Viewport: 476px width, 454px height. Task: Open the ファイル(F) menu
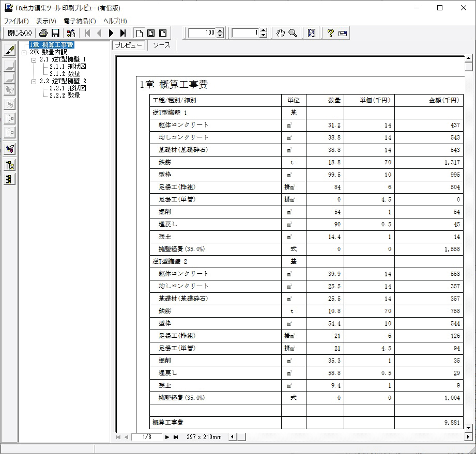(x=17, y=21)
